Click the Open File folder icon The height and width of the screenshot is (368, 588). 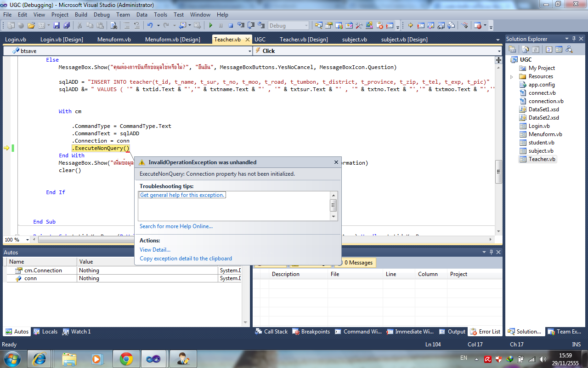(31, 26)
